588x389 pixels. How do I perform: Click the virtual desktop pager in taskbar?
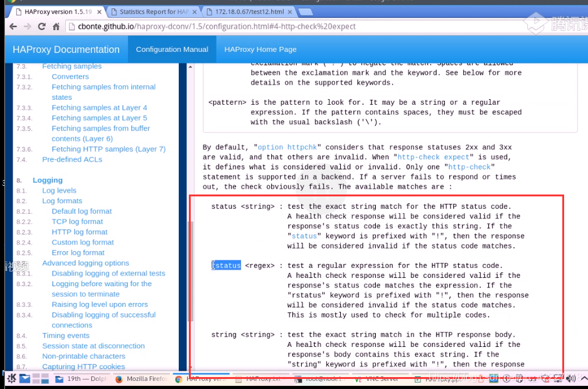[x=41, y=378]
